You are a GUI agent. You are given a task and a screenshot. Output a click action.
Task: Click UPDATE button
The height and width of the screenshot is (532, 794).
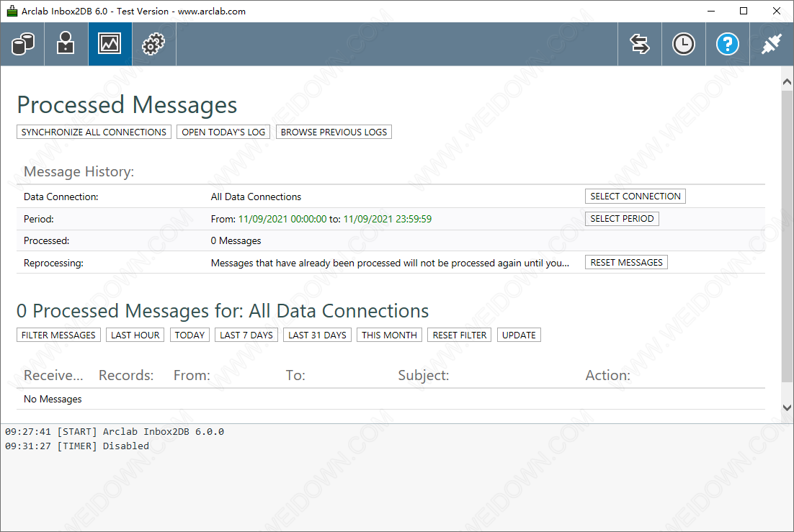point(519,335)
